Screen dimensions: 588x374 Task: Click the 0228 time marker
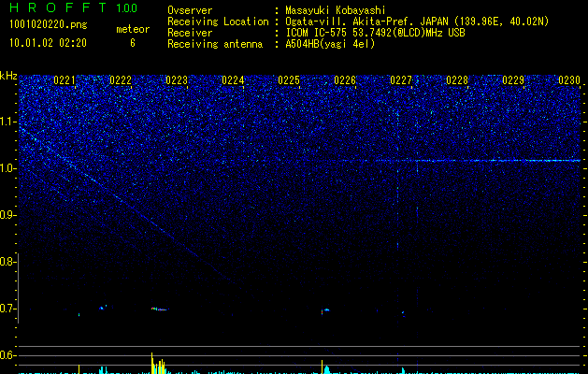[x=457, y=80]
